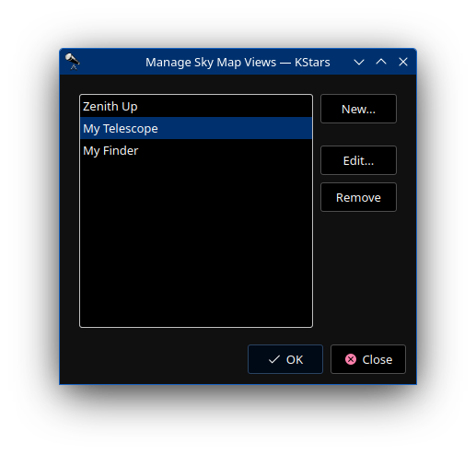This screenshot has height=455, width=476.
Task: Select the Zenith Up view
Action: click(x=196, y=106)
